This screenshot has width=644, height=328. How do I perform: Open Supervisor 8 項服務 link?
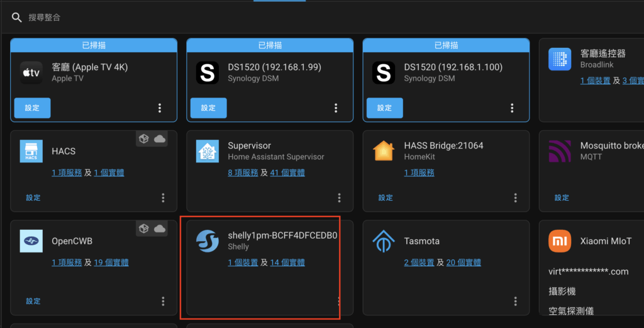click(x=243, y=172)
